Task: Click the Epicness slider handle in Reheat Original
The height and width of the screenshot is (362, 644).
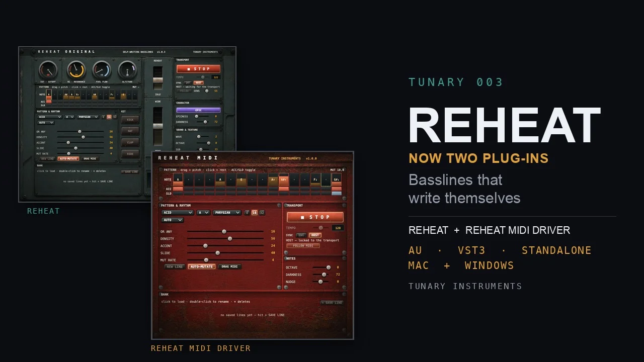Action: click(x=196, y=116)
